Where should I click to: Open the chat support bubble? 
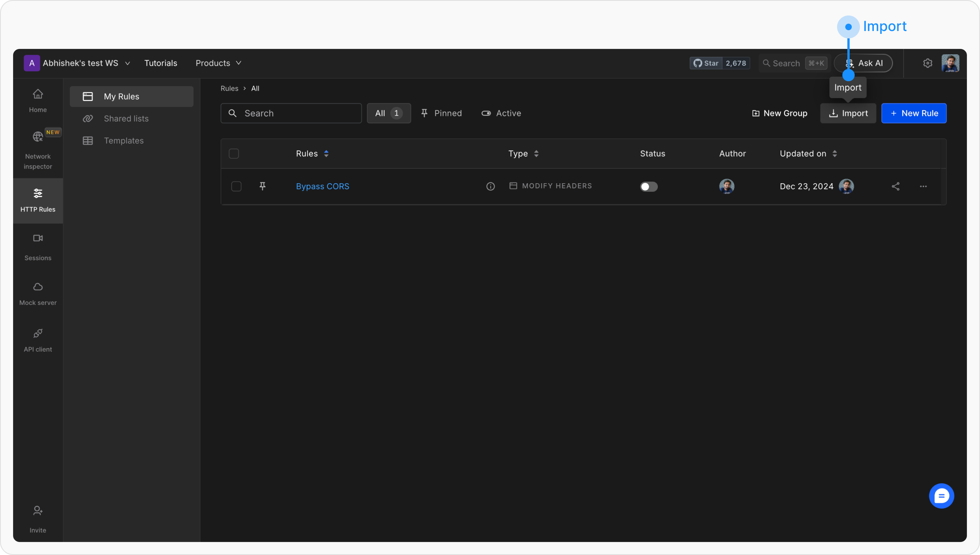pos(941,496)
